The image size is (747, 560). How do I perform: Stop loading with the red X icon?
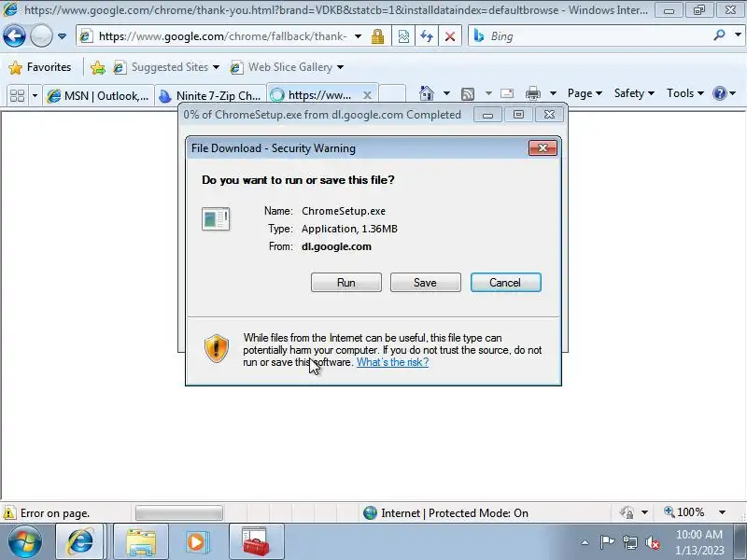450,36
